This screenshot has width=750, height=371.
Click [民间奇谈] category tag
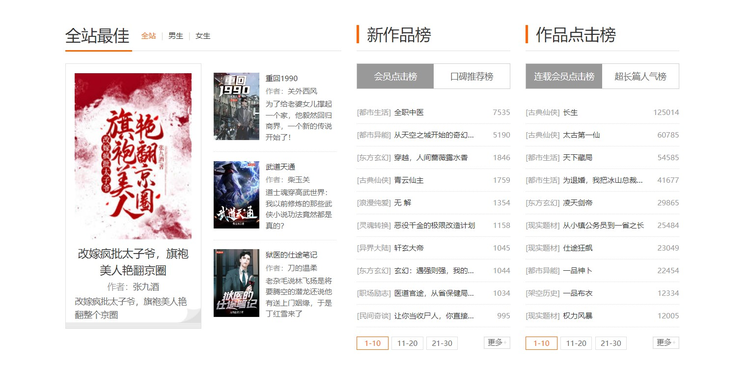click(x=374, y=316)
